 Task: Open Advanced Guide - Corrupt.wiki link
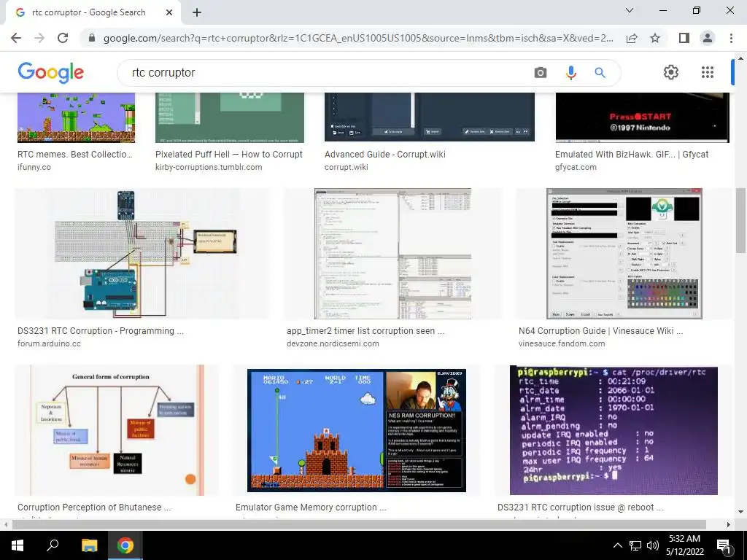(x=385, y=155)
